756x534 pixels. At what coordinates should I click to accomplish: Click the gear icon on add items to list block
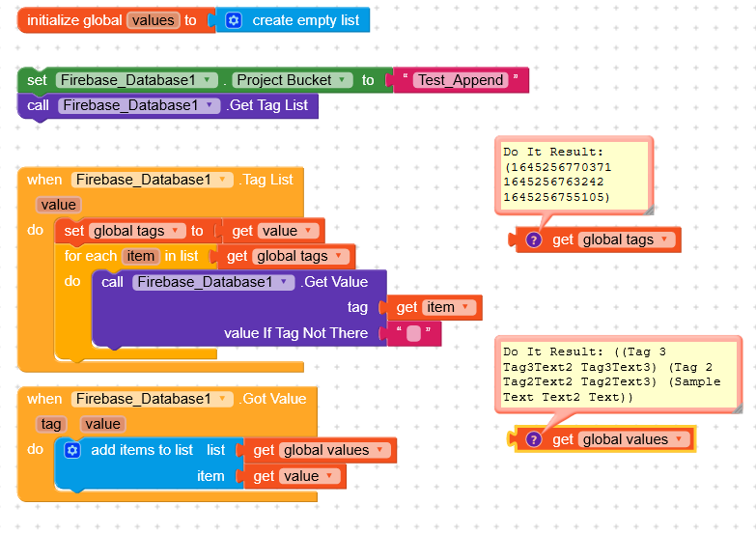coord(72,450)
